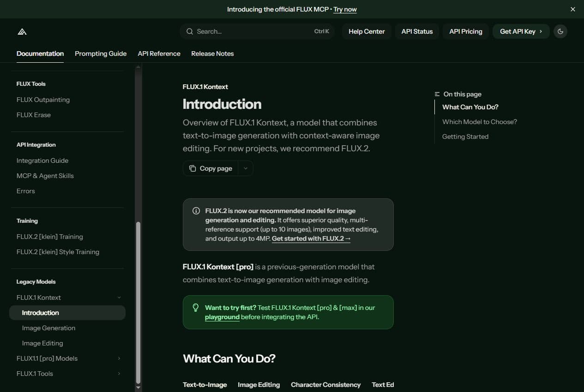584x392 pixels.
Task: Click the sidebar scrollbar up arrow
Action: coord(138,67)
